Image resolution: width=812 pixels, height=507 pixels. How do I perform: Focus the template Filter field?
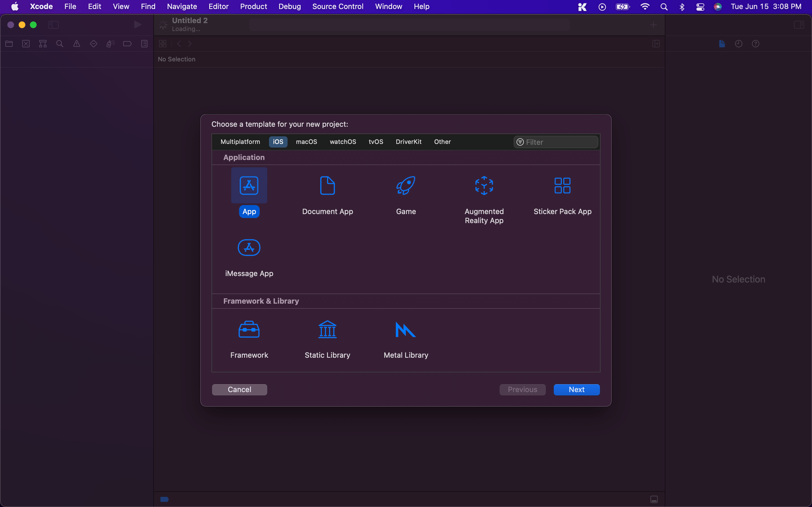click(x=560, y=142)
